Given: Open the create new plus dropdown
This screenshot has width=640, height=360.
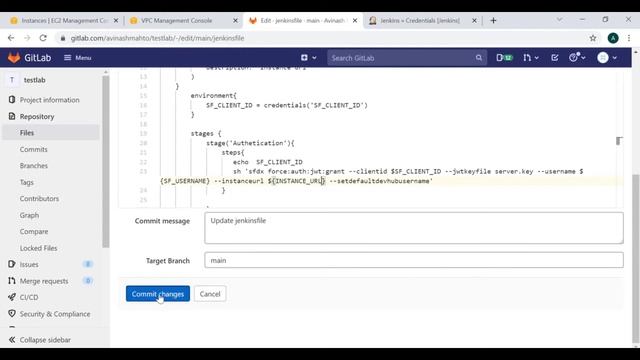Looking at the screenshot, I should (309, 58).
